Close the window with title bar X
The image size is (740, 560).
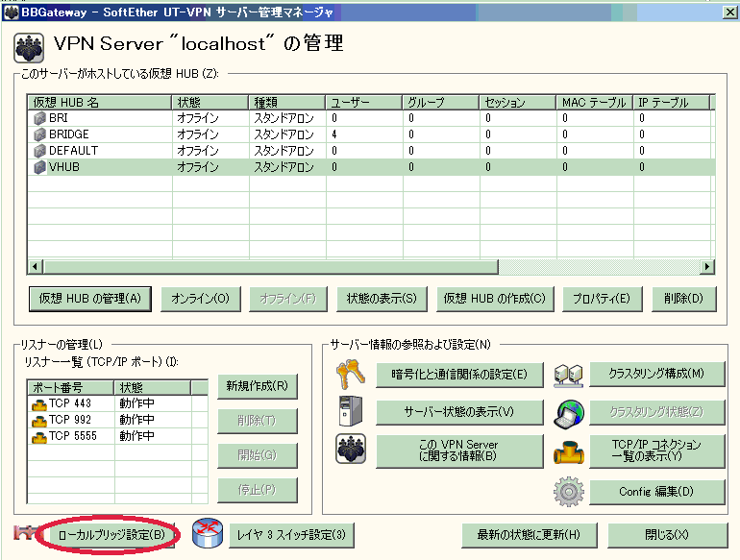click(729, 12)
